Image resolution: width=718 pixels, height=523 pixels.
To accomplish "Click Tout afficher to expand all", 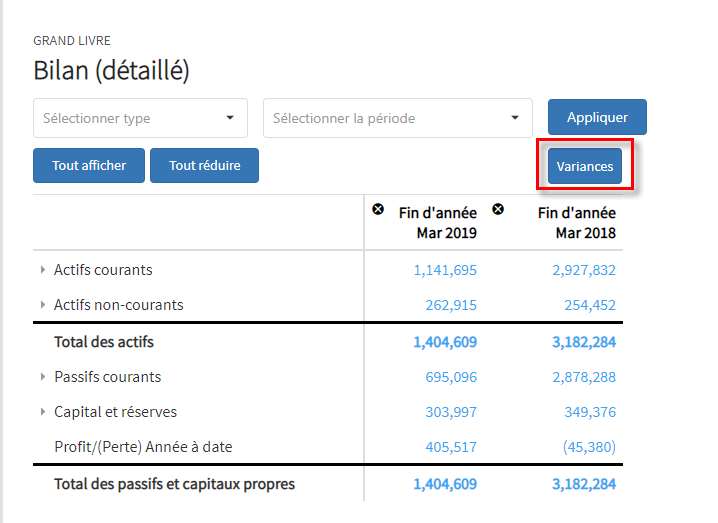I will [x=89, y=165].
